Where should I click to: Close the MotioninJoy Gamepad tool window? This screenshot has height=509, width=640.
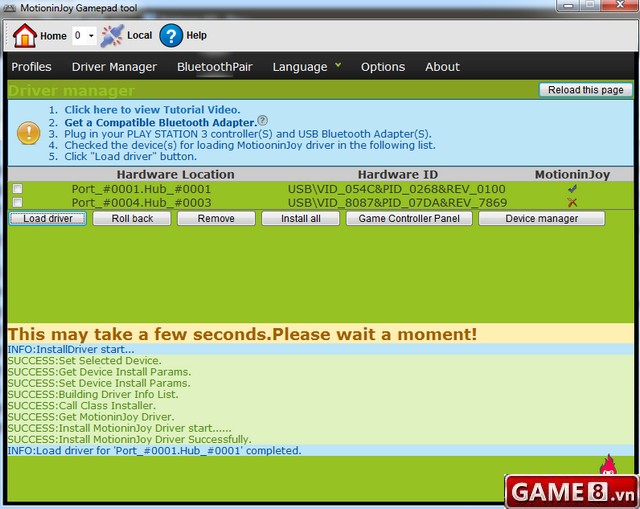[619, 5]
